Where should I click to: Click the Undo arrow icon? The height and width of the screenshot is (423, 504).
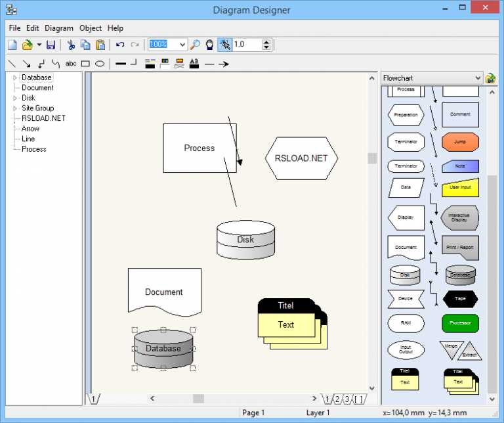pyautogui.click(x=119, y=45)
